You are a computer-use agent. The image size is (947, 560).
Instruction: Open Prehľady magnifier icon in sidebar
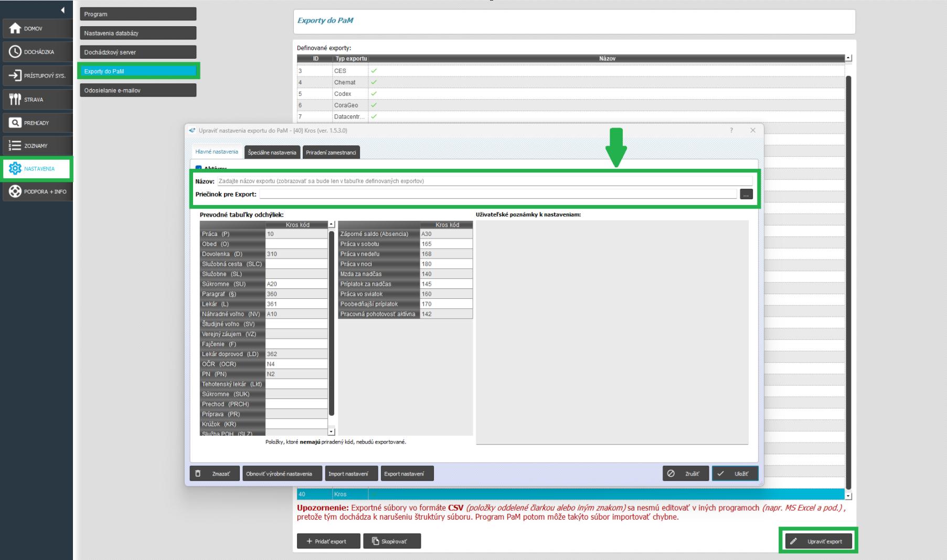pyautogui.click(x=15, y=123)
